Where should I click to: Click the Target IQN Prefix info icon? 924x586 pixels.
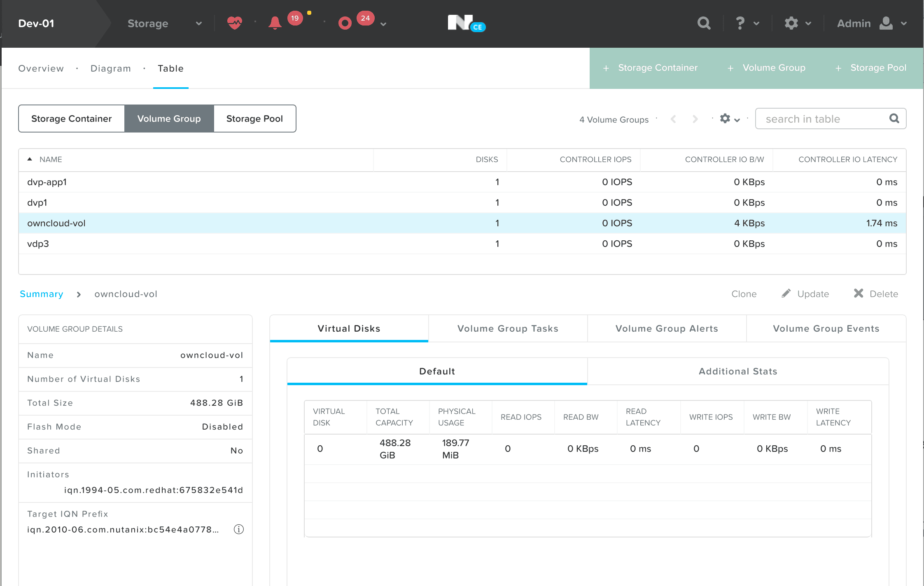[239, 529]
